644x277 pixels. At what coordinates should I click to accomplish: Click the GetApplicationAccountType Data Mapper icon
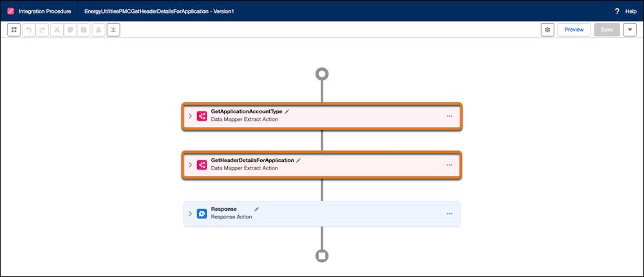202,117
